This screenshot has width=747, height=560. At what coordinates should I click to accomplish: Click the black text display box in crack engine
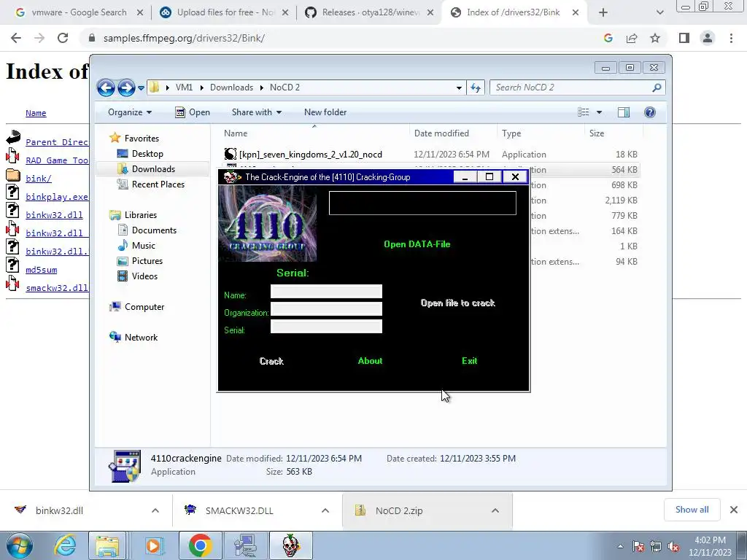[422, 203]
